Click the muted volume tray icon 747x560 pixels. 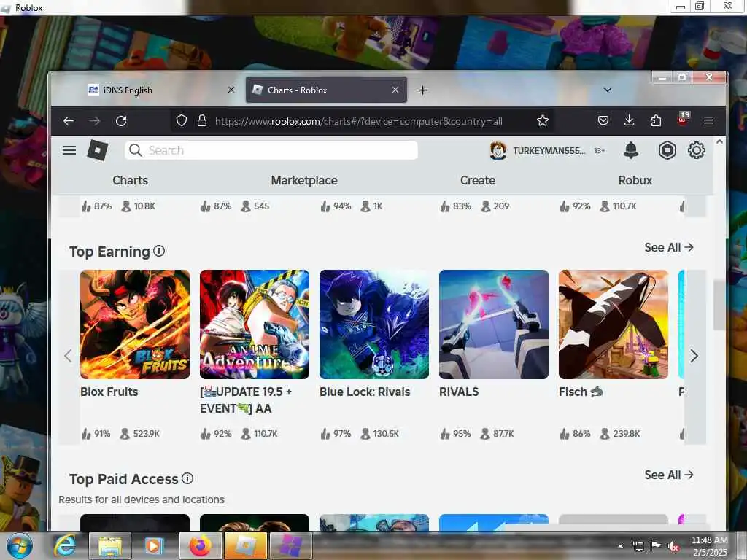click(673, 547)
